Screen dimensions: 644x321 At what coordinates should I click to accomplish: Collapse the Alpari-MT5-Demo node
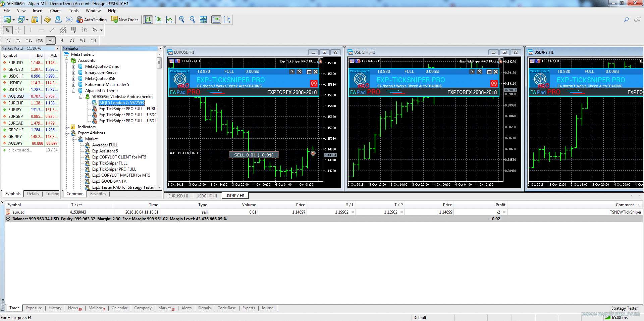point(73,91)
